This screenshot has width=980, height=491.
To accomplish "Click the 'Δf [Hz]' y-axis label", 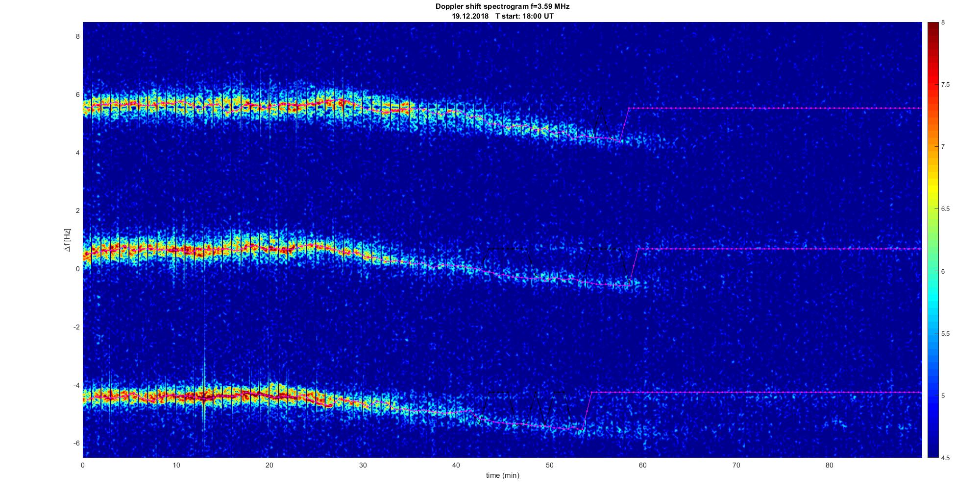I will pyautogui.click(x=67, y=240).
